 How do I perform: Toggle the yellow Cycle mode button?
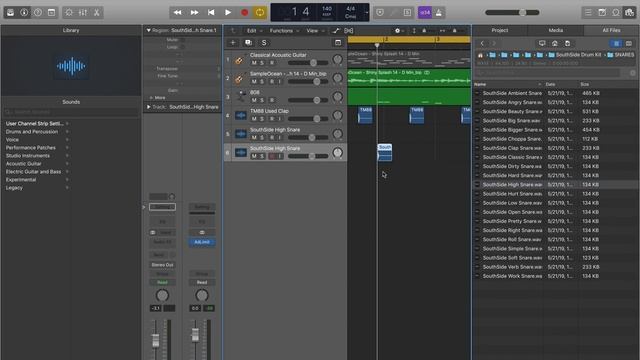tap(260, 12)
